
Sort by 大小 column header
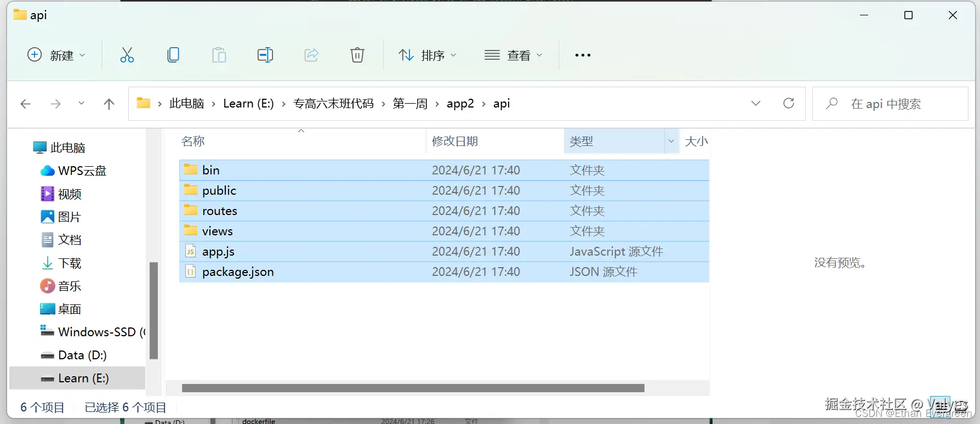[x=696, y=142]
